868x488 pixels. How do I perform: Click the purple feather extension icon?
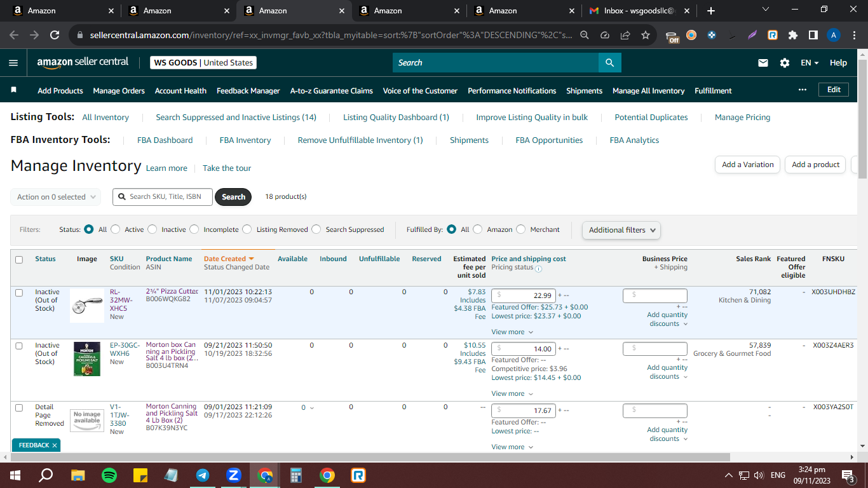point(752,36)
